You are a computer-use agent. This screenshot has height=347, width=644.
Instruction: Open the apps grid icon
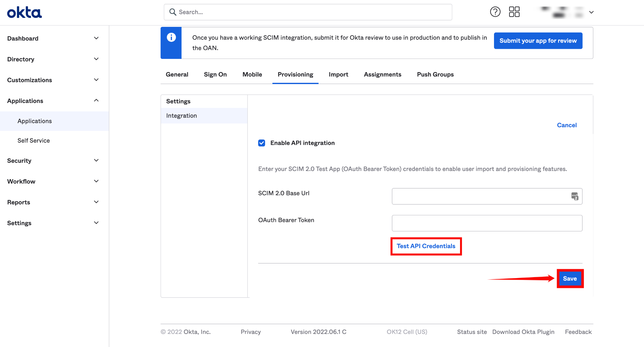(514, 12)
